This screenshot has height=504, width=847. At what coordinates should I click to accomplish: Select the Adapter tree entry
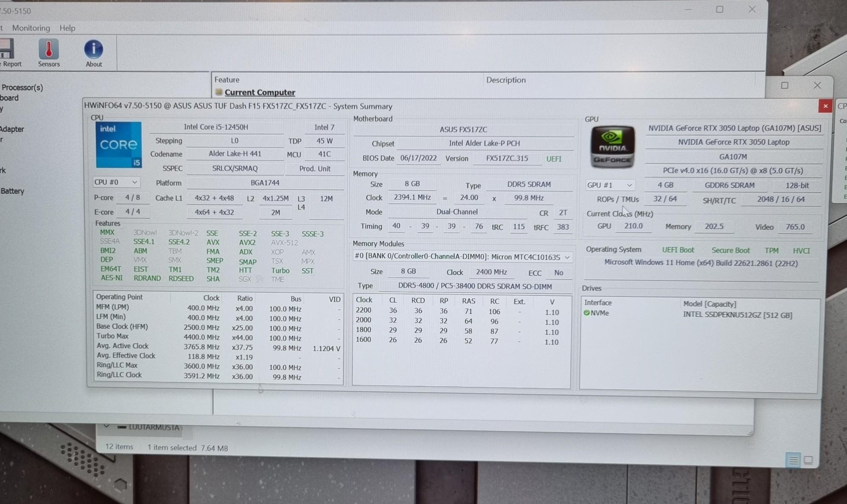[12, 129]
